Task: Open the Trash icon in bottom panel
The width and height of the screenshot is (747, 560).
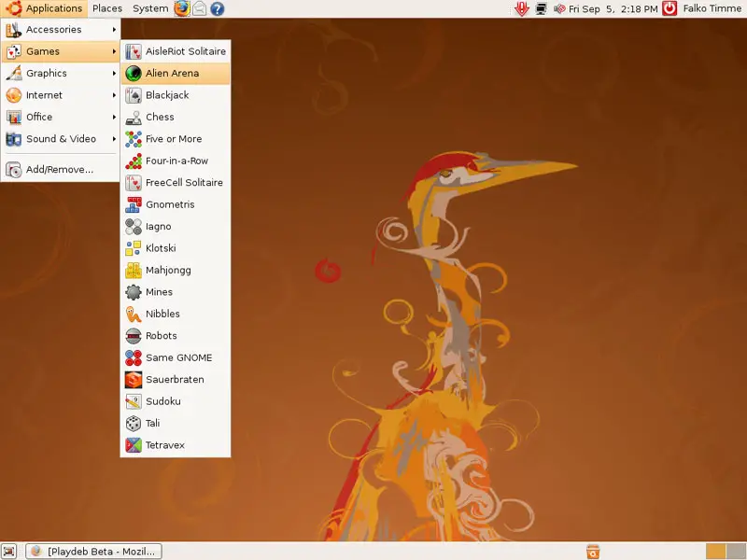Action: [x=593, y=552]
